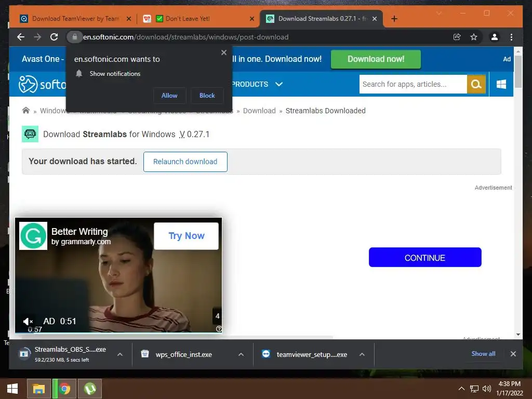This screenshot has height=399, width=532.
Task: Unmute the Grammarly video ad
Action: [x=28, y=321]
